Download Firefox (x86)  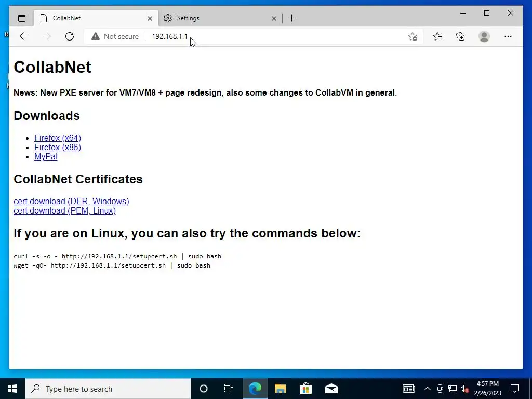click(x=58, y=147)
